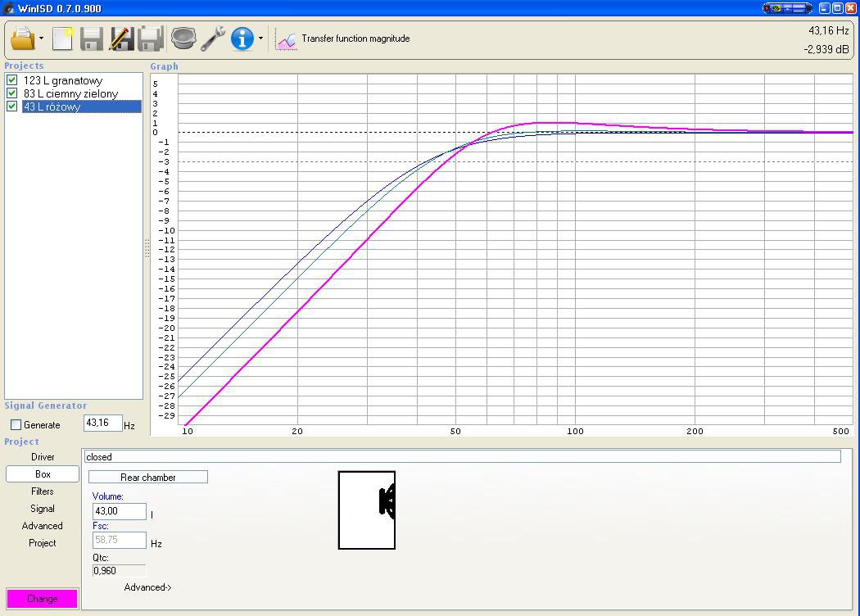Screen dimensions: 860x616
Task: Click the title bar utility widget beside minimize
Action: click(787, 8)
